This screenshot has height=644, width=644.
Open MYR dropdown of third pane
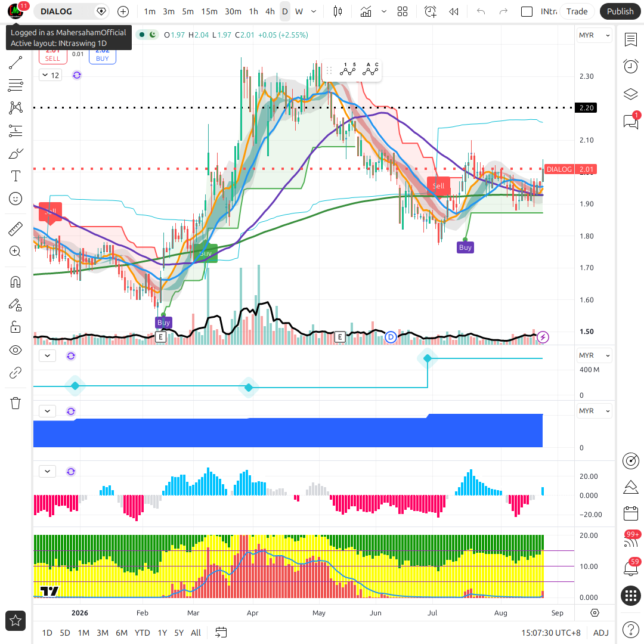coord(595,411)
